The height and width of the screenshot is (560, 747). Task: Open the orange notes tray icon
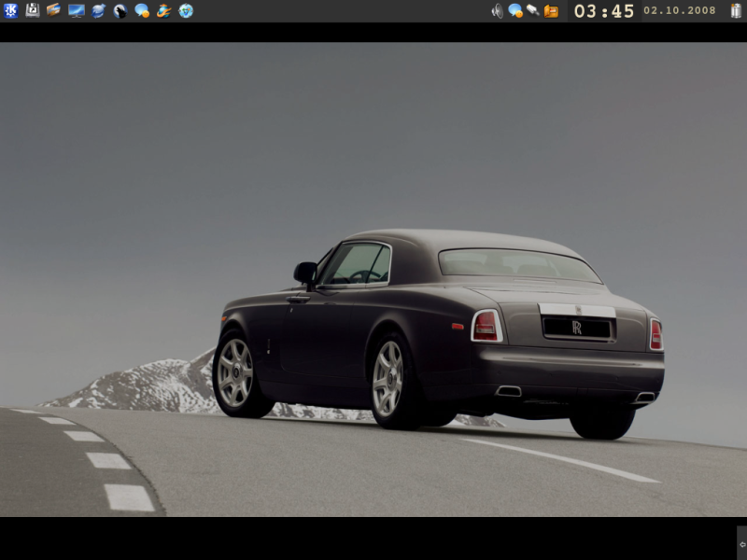[x=551, y=11]
